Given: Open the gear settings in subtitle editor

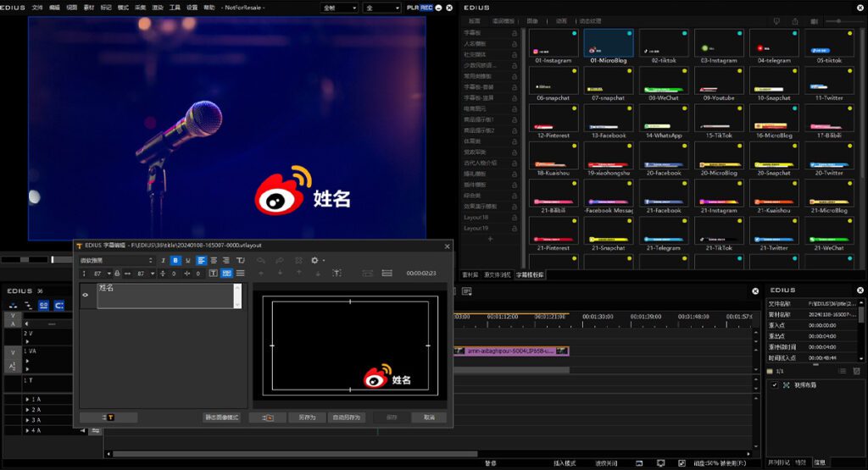Looking at the screenshot, I should 314,261.
